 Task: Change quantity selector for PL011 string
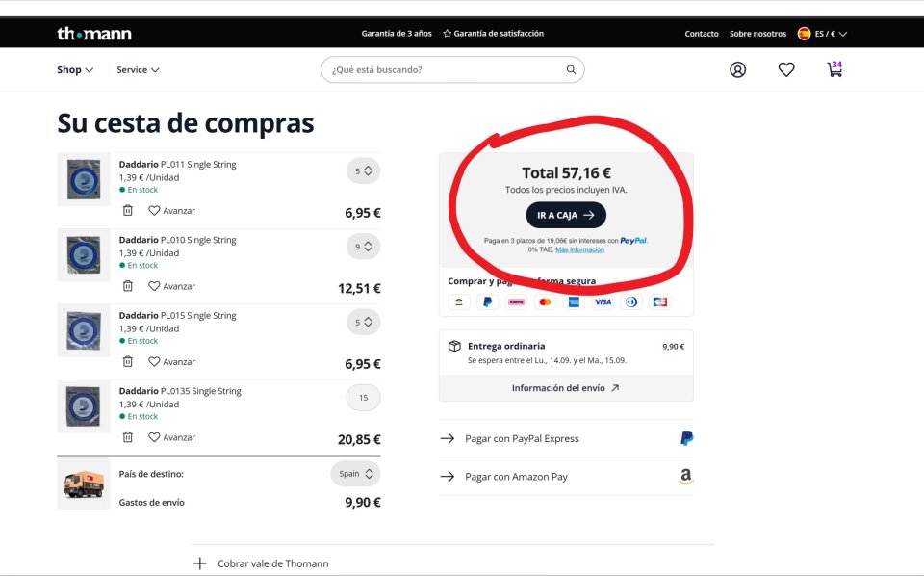(363, 171)
